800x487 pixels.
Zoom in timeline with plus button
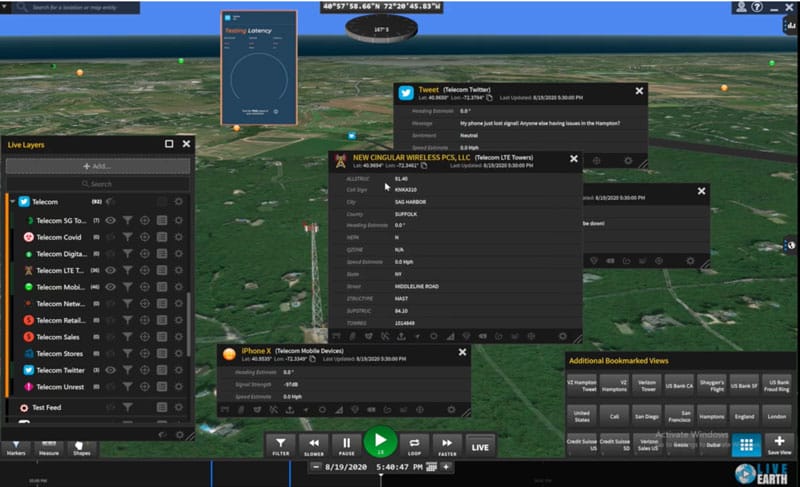[x=446, y=467]
